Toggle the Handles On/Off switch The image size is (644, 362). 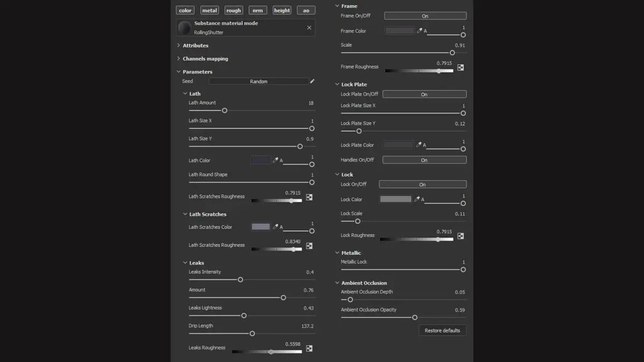pos(424,160)
